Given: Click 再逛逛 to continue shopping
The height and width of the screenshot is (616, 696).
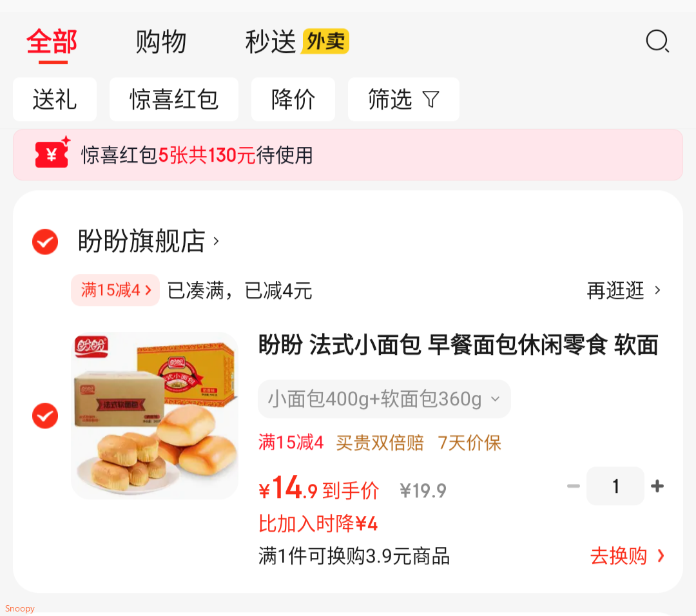Looking at the screenshot, I should (x=623, y=291).
